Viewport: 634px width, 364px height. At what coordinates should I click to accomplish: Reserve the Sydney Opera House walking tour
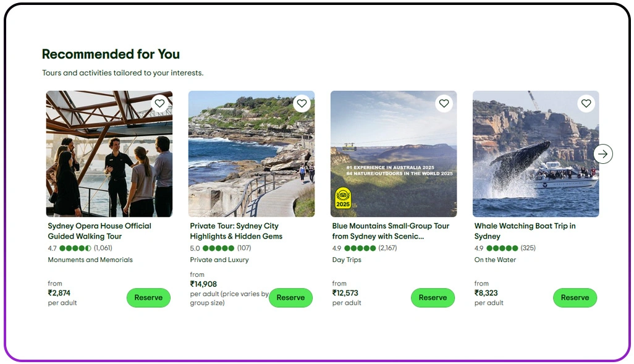tap(148, 297)
